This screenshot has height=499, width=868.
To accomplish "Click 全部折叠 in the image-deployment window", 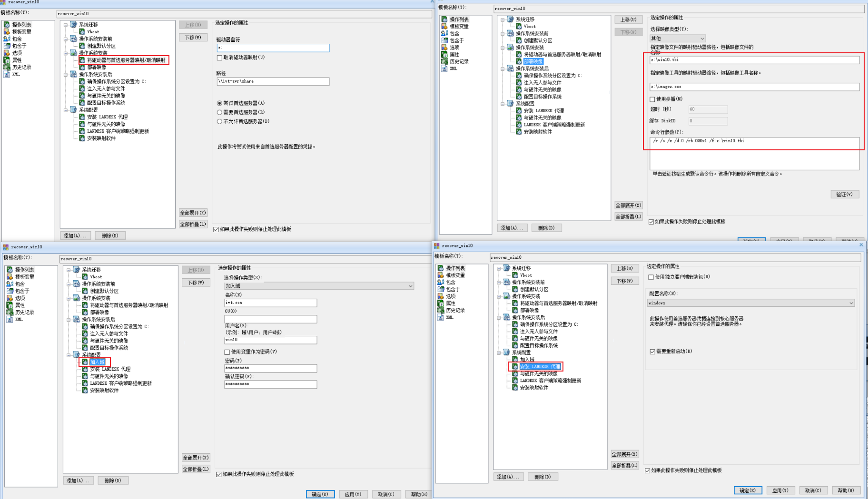I will click(628, 217).
